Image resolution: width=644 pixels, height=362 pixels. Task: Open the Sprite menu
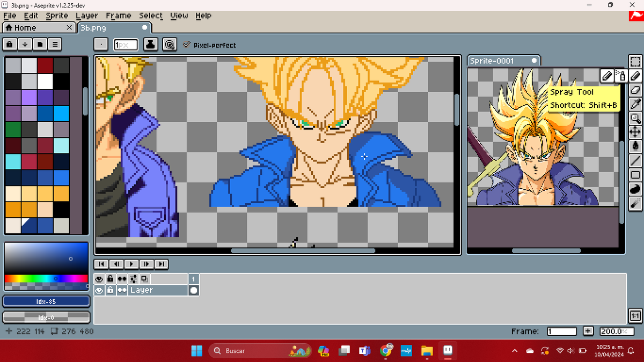(57, 16)
